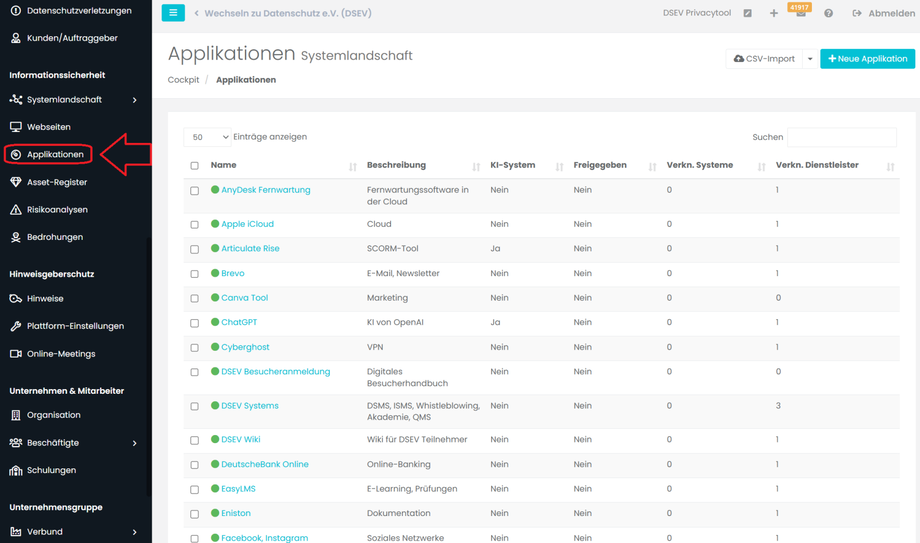
Task: Open Online-Meetings in the sidebar
Action: (x=60, y=354)
